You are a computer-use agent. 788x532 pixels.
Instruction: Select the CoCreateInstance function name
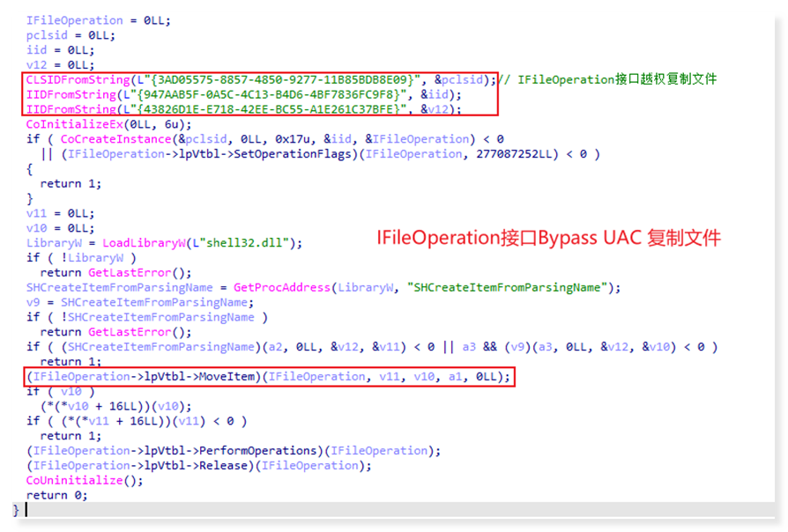(x=115, y=139)
